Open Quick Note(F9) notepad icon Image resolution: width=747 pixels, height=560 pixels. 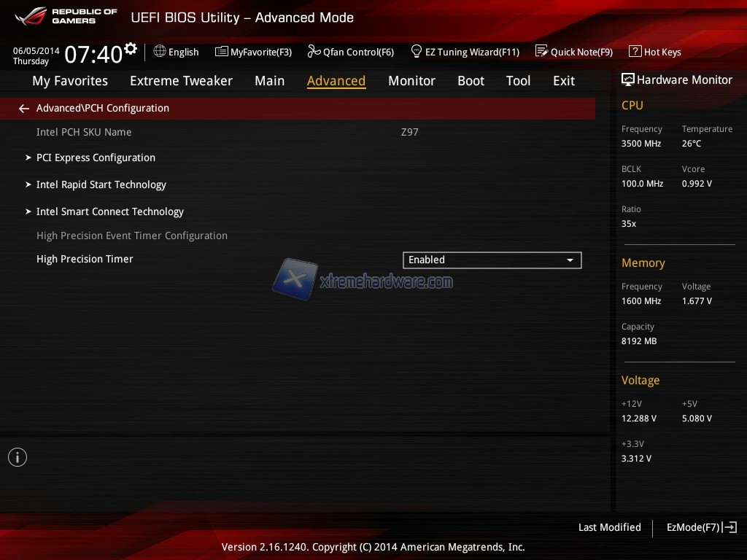(x=541, y=52)
